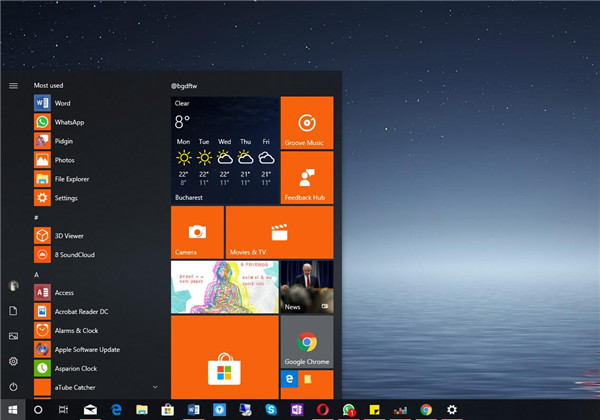600x420 pixels.
Task: Click the # group header in app list
Action: tap(36, 218)
